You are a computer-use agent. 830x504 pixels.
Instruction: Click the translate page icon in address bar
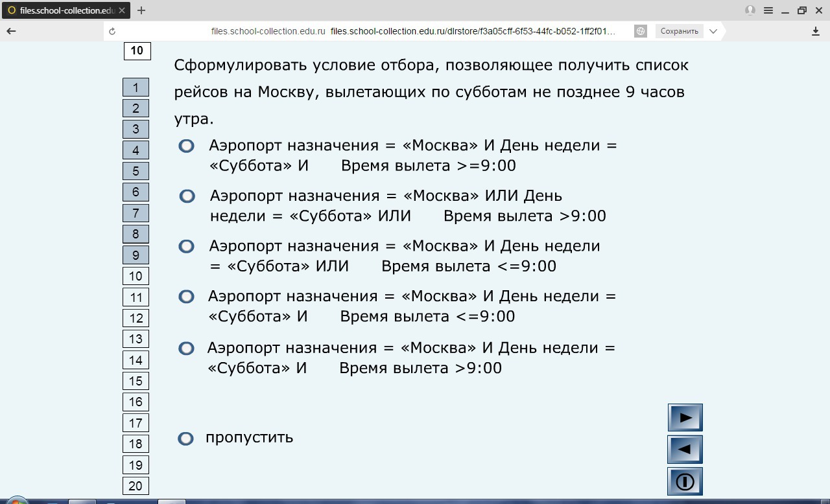coord(641,31)
